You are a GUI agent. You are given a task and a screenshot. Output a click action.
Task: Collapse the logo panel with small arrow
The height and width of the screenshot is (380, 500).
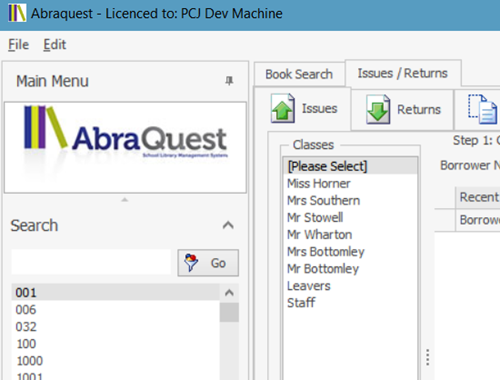coord(125,200)
